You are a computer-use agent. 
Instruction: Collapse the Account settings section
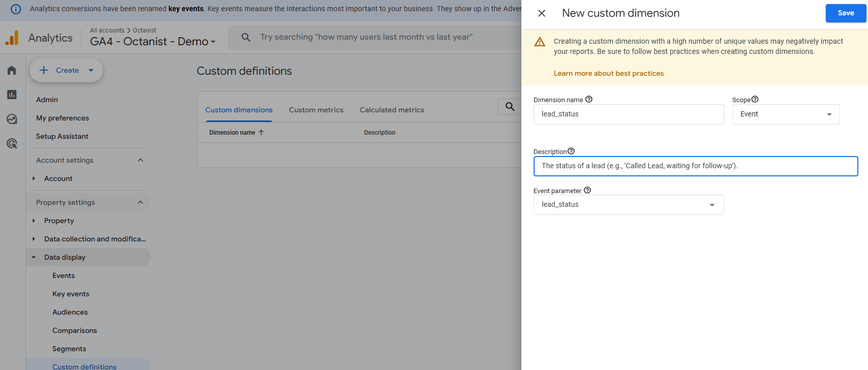pyautogui.click(x=140, y=160)
